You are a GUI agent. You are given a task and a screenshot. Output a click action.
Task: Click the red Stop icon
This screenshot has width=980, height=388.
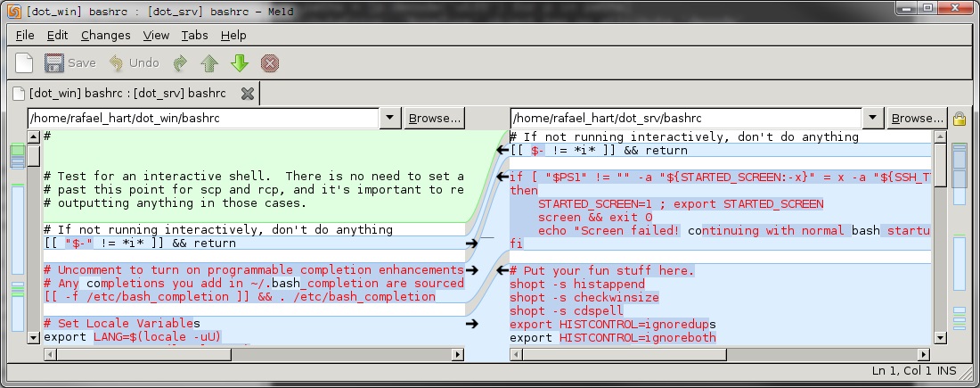pos(269,63)
